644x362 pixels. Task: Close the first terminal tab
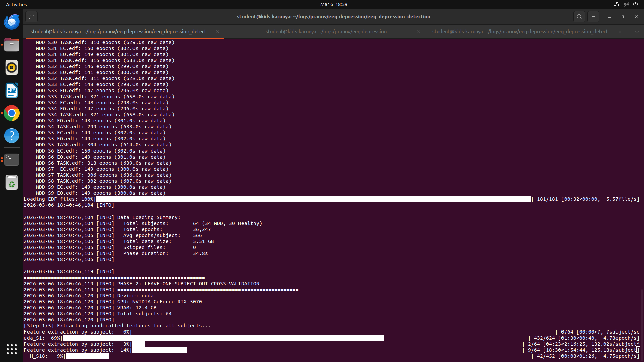pos(218,32)
